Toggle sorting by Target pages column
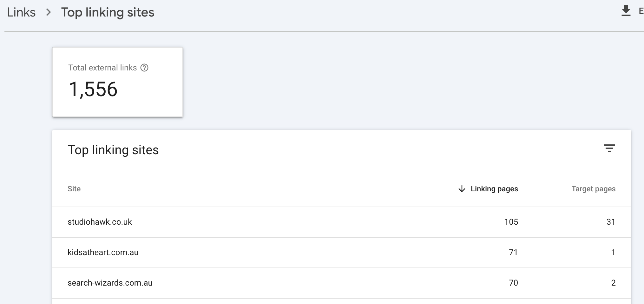 point(593,189)
